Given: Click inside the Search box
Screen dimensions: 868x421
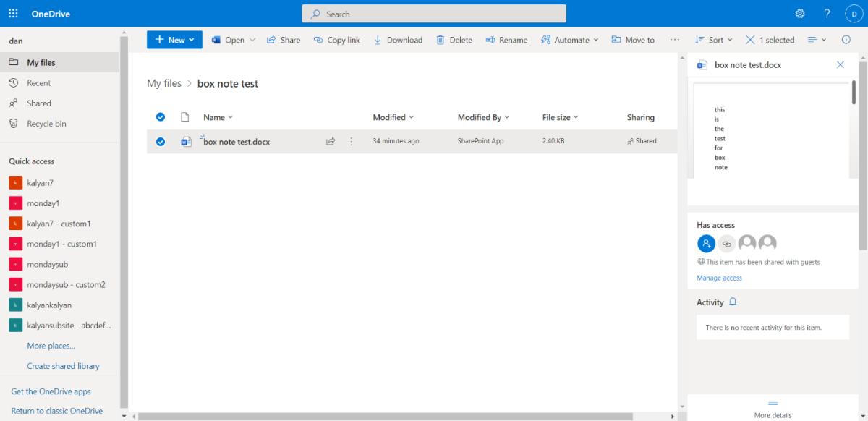Looking at the screenshot, I should click(433, 13).
